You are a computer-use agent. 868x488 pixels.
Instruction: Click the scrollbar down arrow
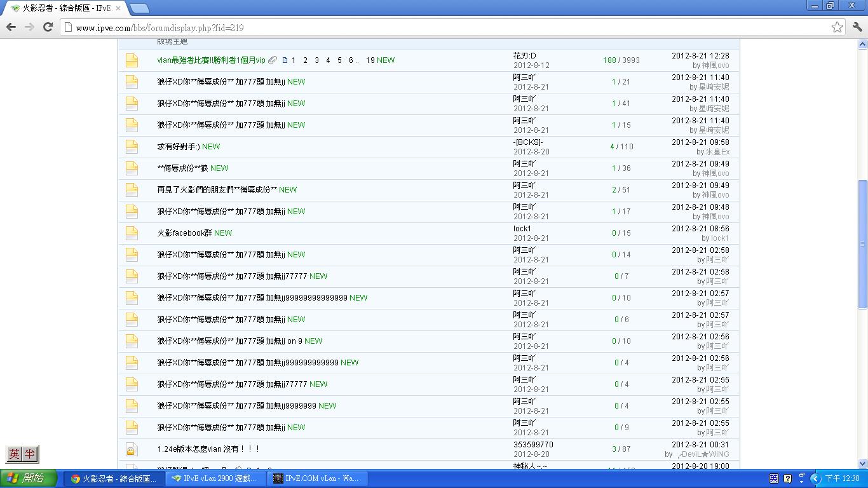863,464
